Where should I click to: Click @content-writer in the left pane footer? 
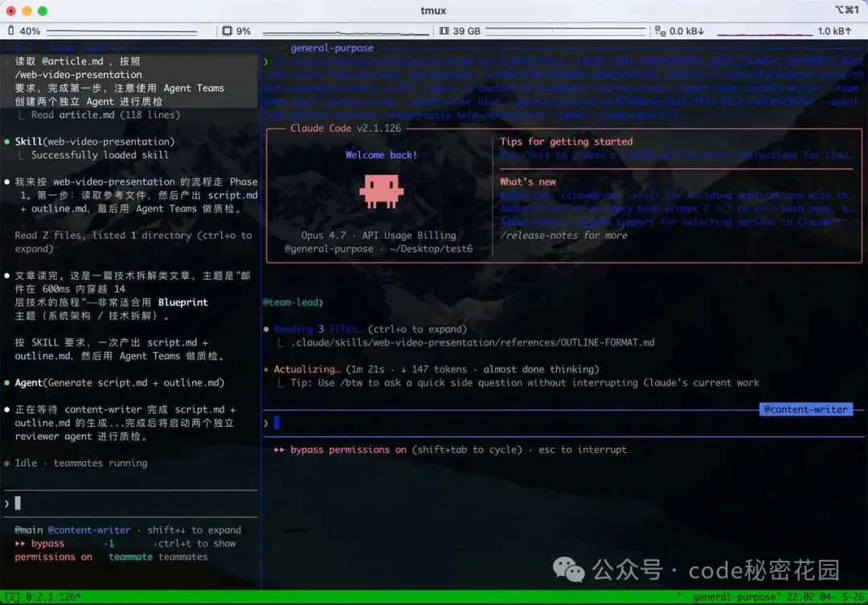(89, 530)
